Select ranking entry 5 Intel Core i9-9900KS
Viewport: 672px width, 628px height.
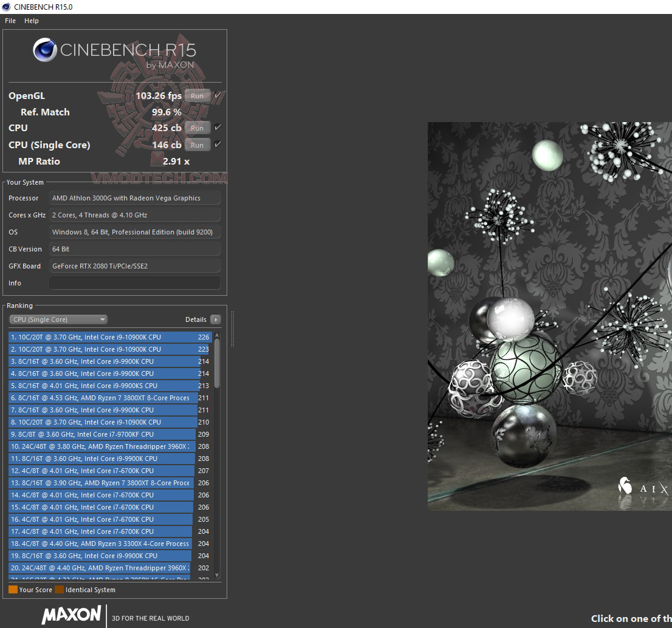pos(110,386)
